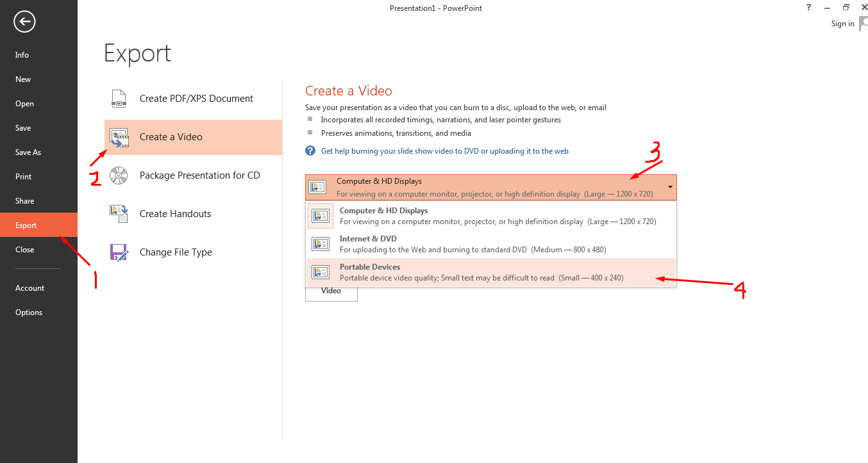Click the Create PDF/XPS Document icon

[119, 99]
